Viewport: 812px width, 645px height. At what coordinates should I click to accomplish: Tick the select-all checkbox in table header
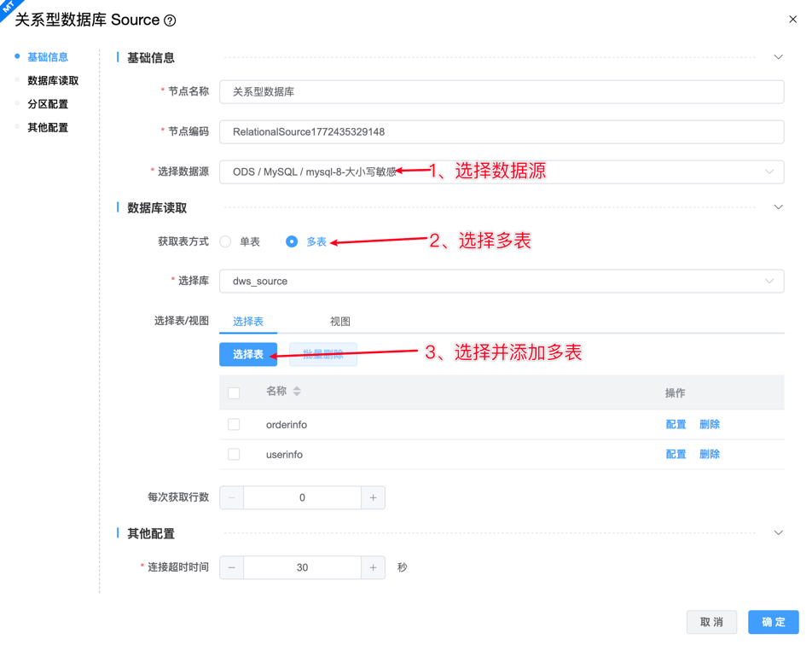pos(234,392)
